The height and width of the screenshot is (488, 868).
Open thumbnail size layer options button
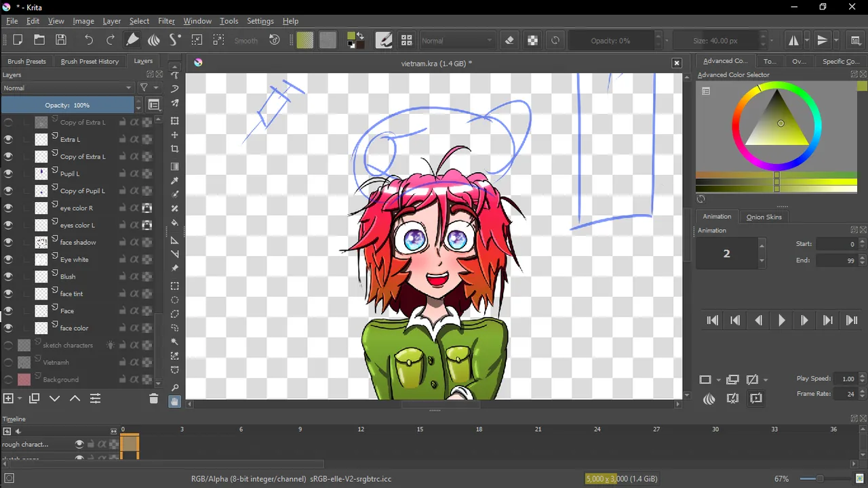[x=154, y=105]
